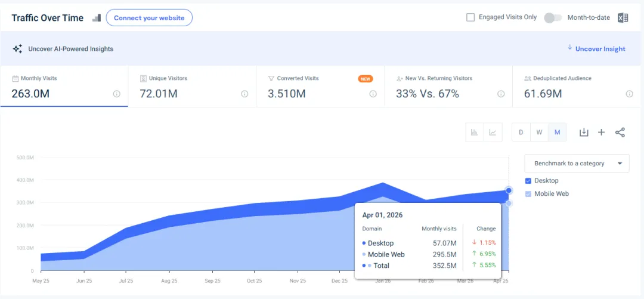Share the Traffic Over Time chart

tap(620, 132)
